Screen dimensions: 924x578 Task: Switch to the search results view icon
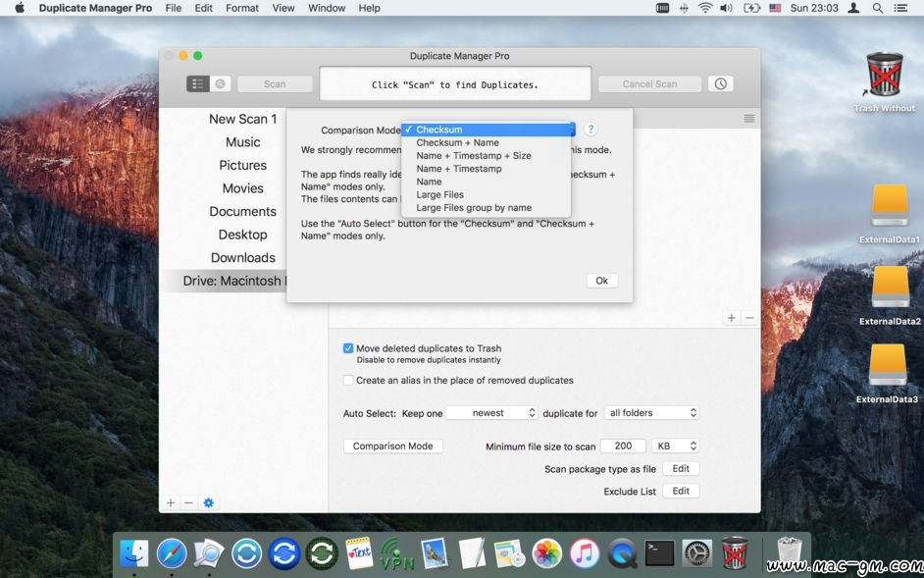pos(221,83)
